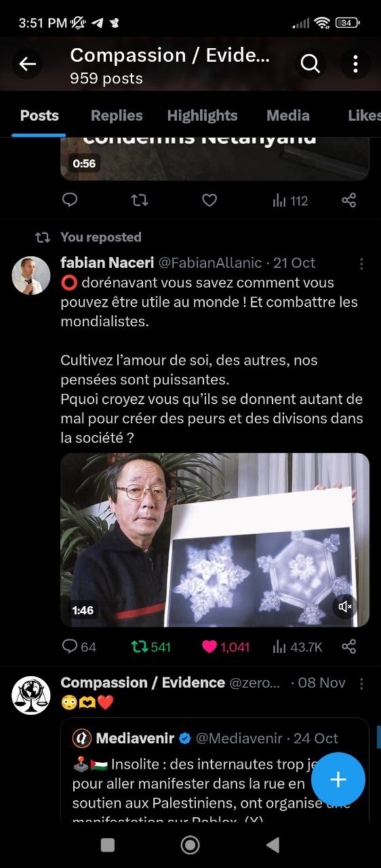Unlike the post with 1,041 likes
381x868 pixels.
(x=226, y=647)
